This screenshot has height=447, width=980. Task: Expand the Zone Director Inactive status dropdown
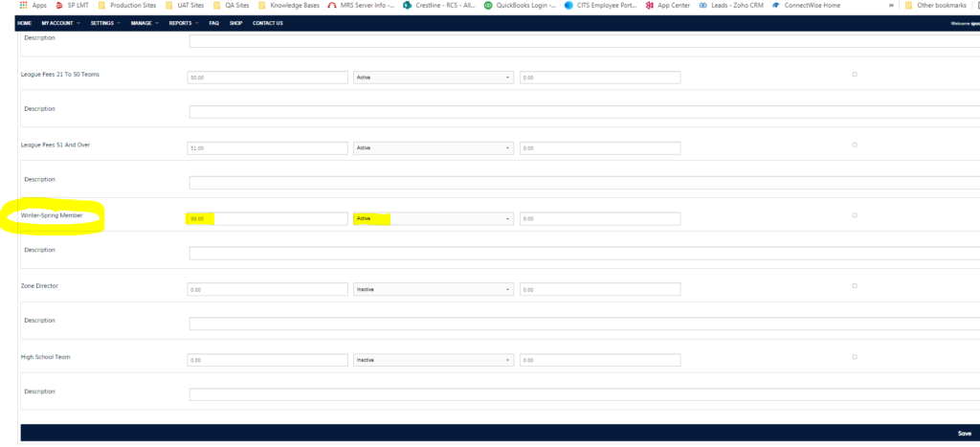coord(433,289)
